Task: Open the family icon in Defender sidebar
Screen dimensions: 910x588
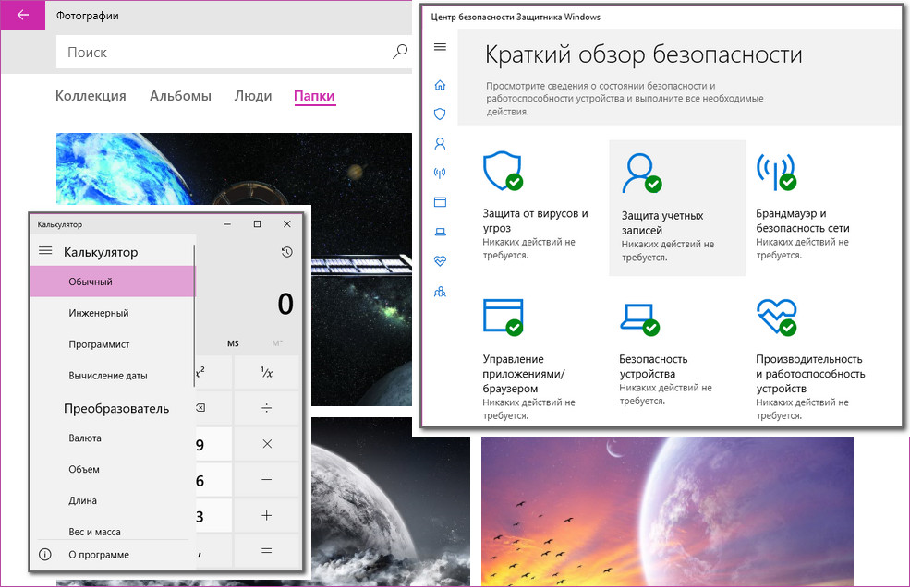Action: (440, 292)
